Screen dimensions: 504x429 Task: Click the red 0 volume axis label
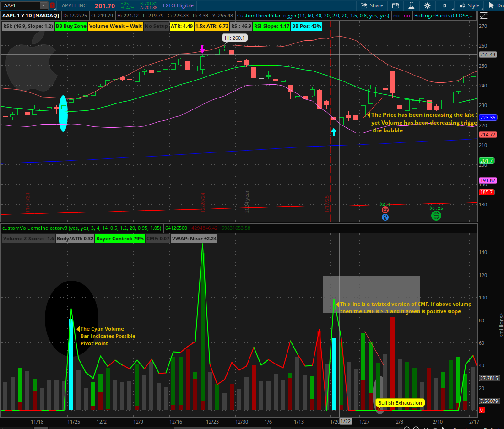(x=482, y=410)
